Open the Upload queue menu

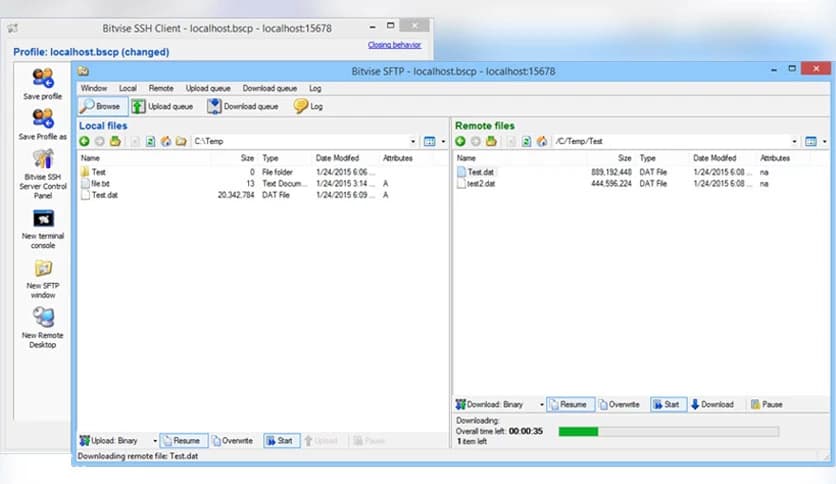(208, 88)
